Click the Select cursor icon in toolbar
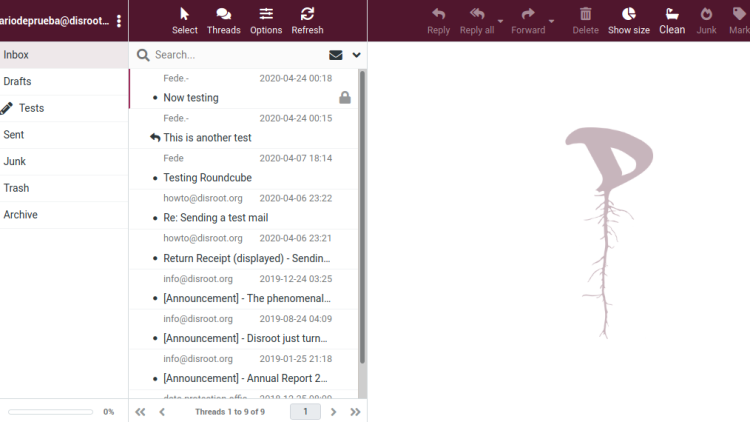Screen dimensions: 750x422 pyautogui.click(x=185, y=14)
